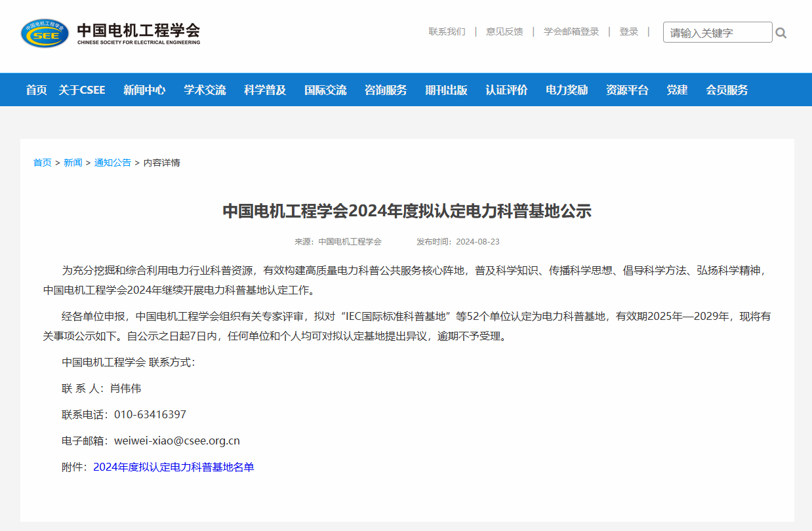Image resolution: width=812 pixels, height=531 pixels.
Task: Click the CSEE logo icon
Action: pyautogui.click(x=45, y=33)
